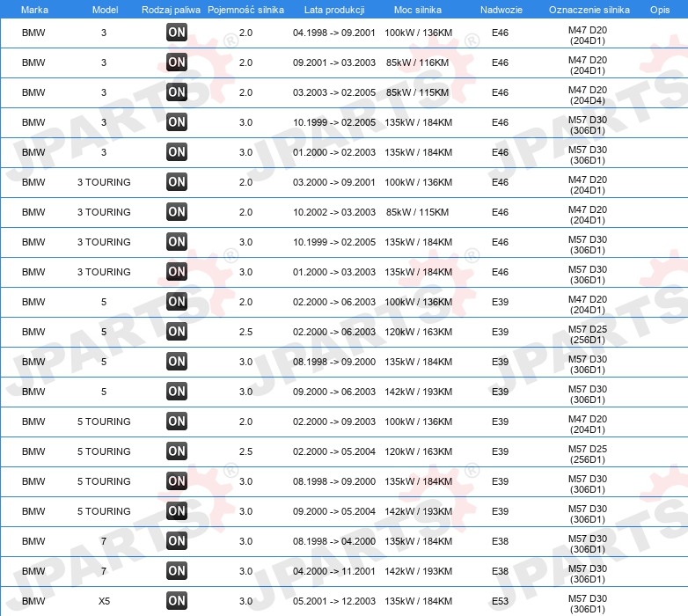Click the date range 02.2000 -> 09.2003
688x616 pixels.
tap(334, 422)
